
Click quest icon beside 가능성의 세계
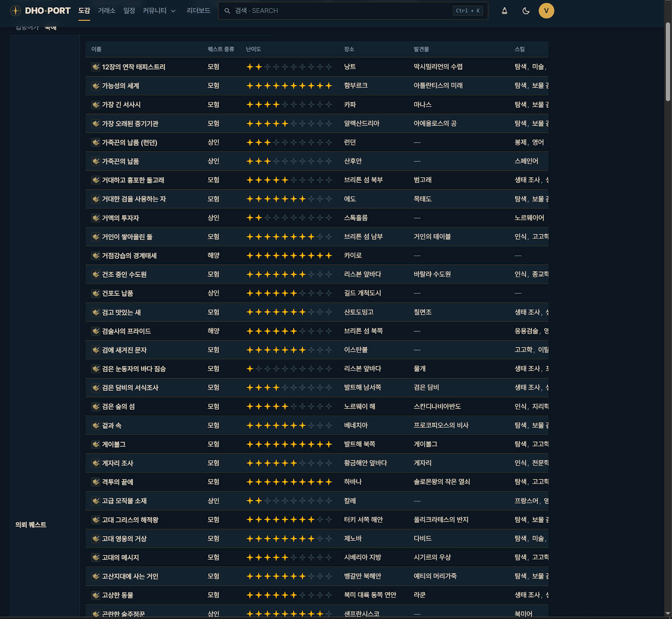click(96, 86)
